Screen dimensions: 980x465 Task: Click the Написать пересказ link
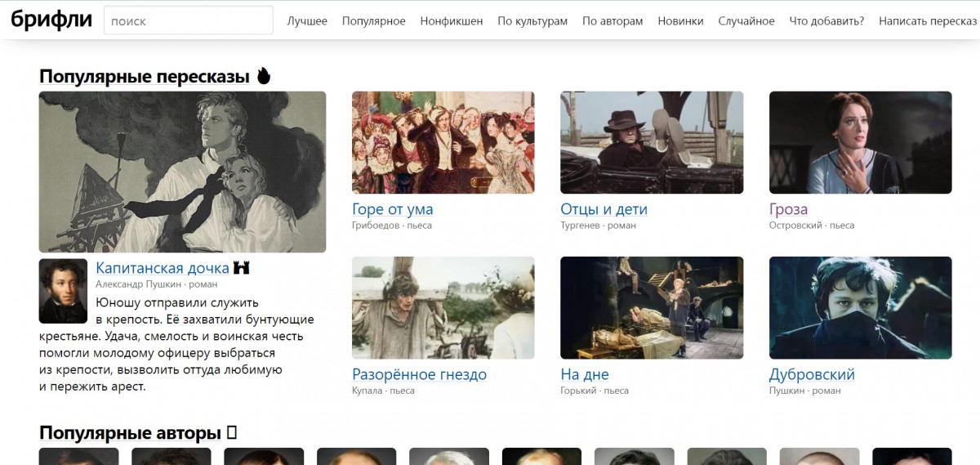(928, 21)
